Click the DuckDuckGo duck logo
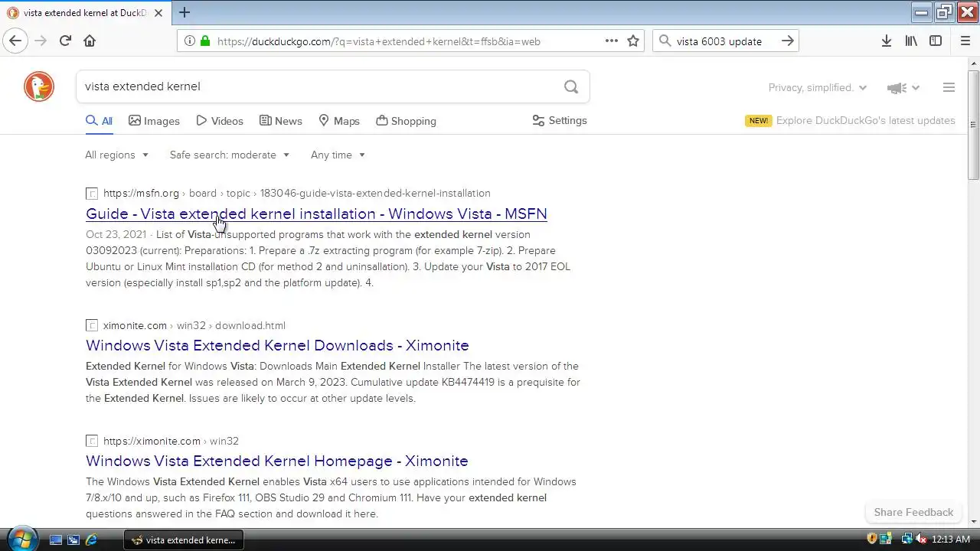 tap(39, 86)
